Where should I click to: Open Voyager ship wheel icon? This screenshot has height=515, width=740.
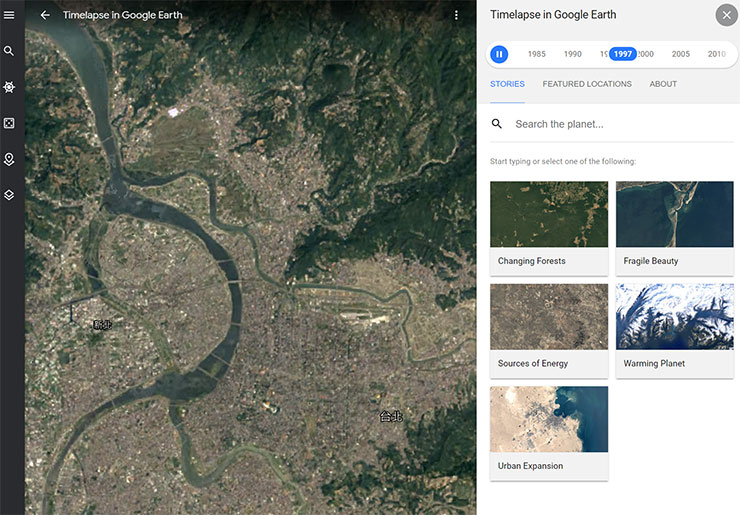[9, 87]
